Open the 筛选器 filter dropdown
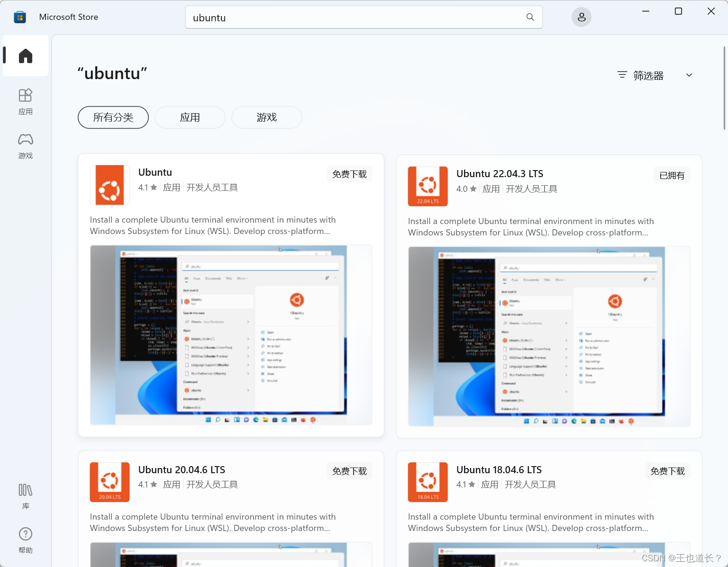 (648, 75)
